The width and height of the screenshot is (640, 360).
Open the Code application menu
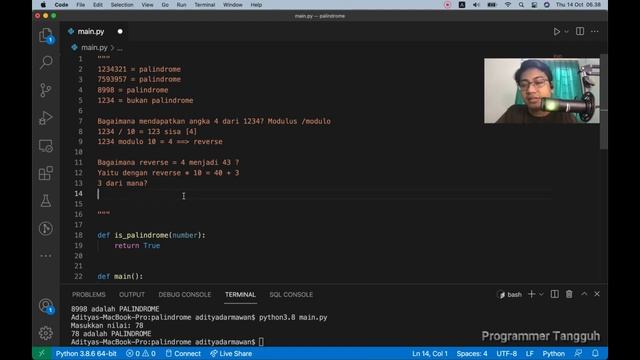(61, 5)
